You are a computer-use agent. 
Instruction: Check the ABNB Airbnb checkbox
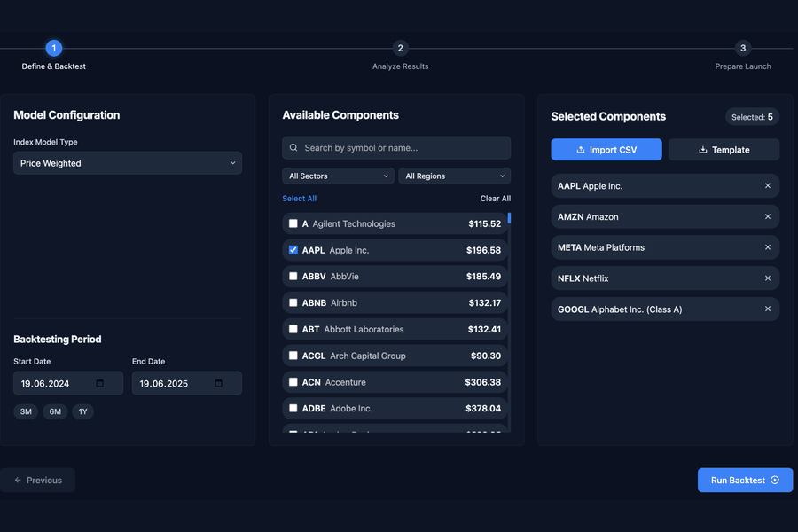(293, 302)
